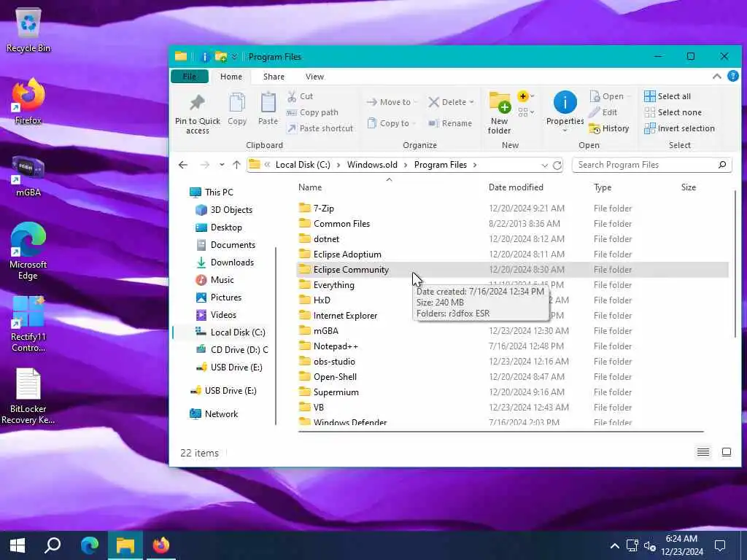Screen dimensions: 747x560
Task: Click Select all in ribbon
Action: pos(667,96)
